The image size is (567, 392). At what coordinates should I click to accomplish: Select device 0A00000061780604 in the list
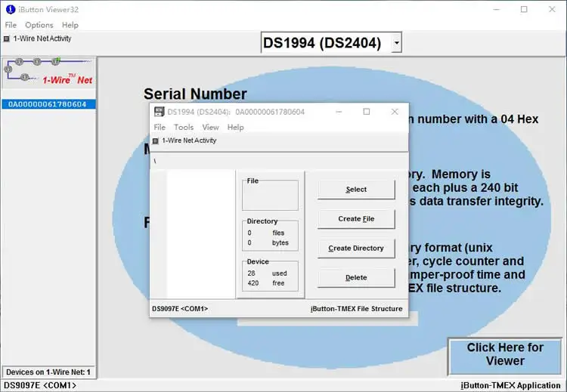(49, 104)
